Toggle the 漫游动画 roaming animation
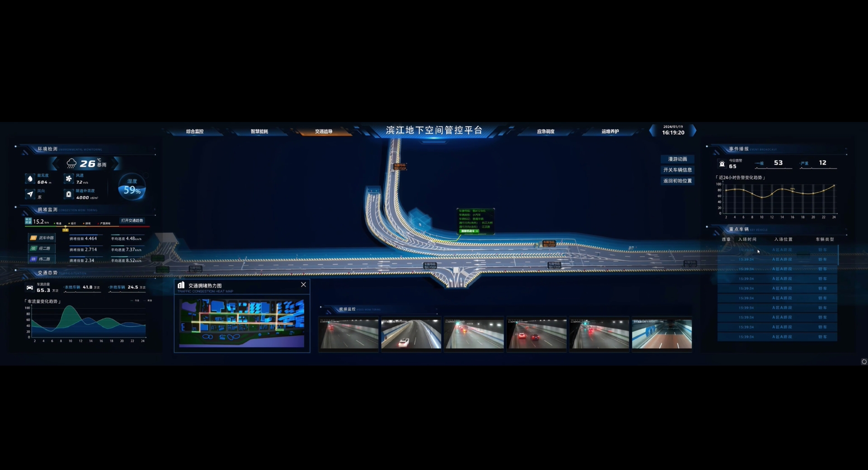 click(x=677, y=159)
